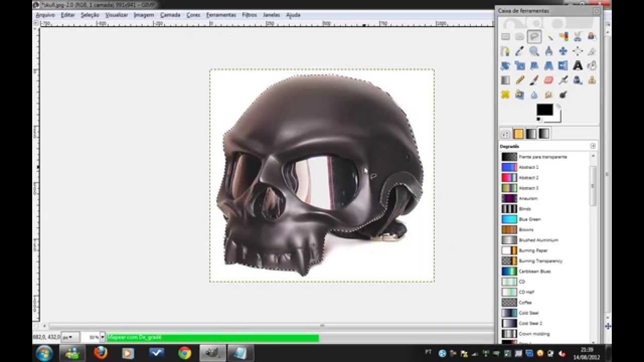The width and height of the screenshot is (644, 362).
Task: Open the Seleção menu
Action: 90,15
